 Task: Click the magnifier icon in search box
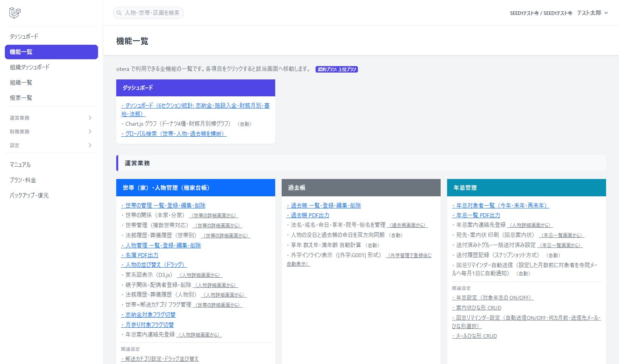pos(119,13)
